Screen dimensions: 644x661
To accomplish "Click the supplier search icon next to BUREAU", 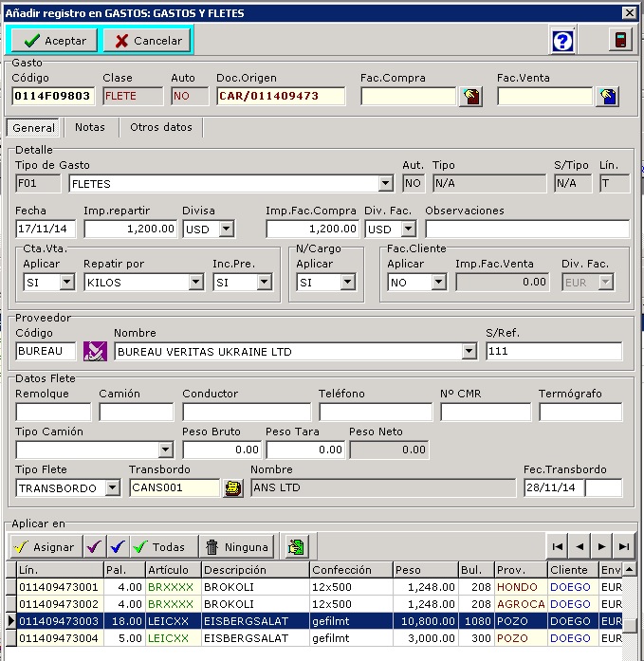I will (95, 352).
